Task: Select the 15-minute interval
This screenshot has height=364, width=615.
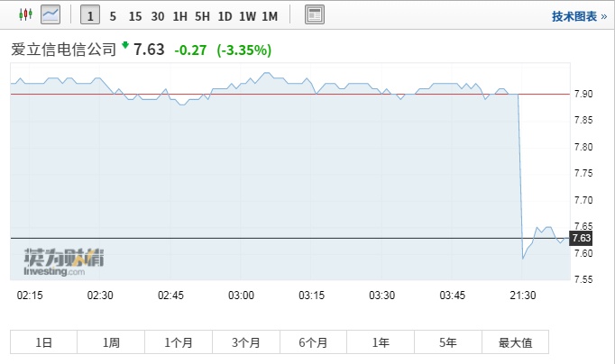Action: click(x=134, y=15)
